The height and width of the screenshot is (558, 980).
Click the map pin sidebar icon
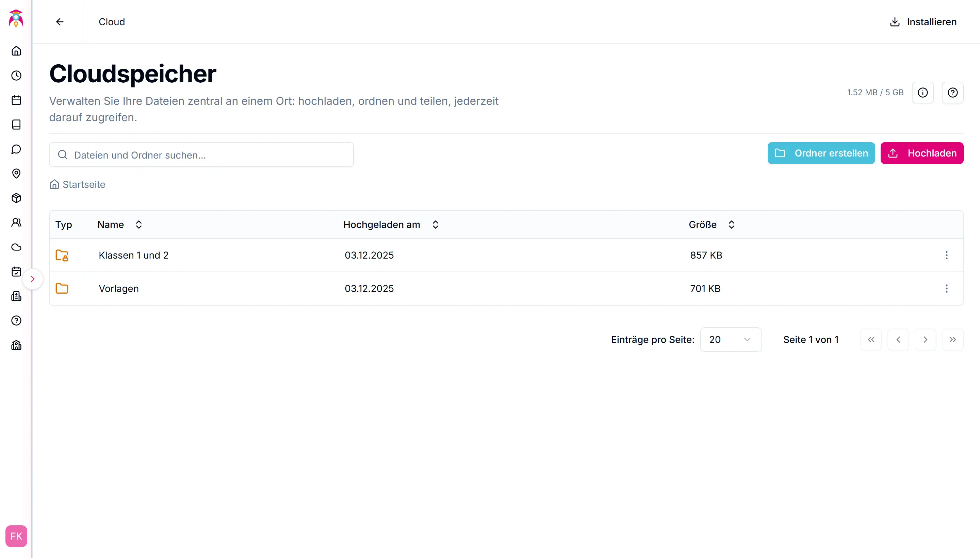[x=16, y=174]
